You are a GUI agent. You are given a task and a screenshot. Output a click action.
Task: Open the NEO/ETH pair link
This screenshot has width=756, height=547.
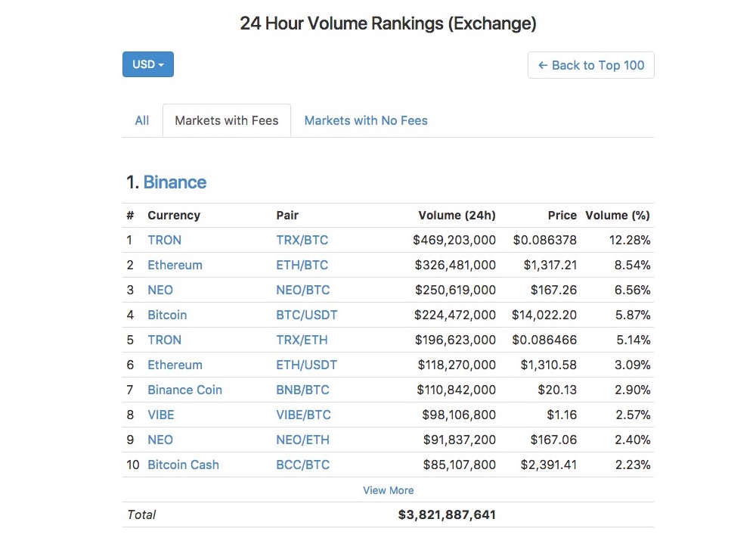[303, 440]
